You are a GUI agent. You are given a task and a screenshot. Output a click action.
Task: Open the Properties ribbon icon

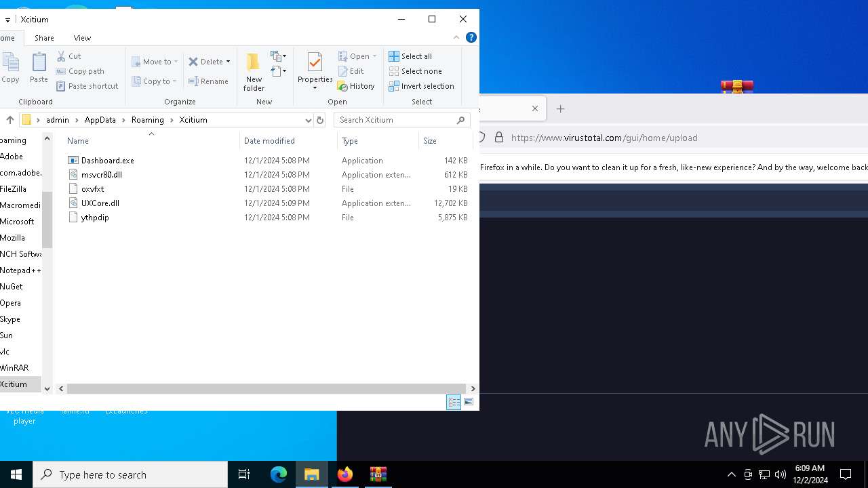pos(315,63)
